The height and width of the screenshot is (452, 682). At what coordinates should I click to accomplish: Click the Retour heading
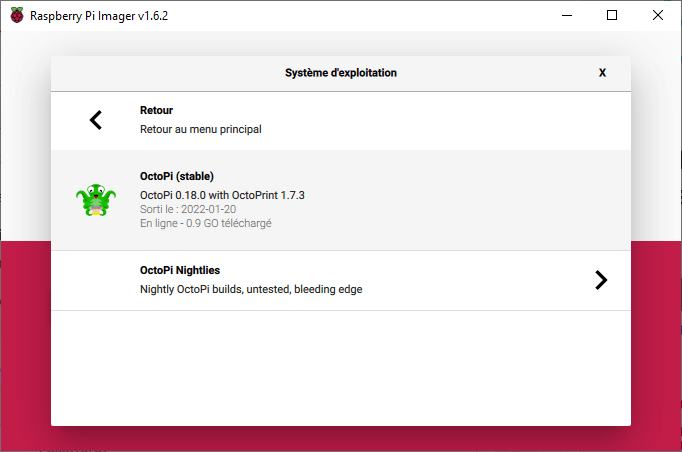pyautogui.click(x=156, y=110)
